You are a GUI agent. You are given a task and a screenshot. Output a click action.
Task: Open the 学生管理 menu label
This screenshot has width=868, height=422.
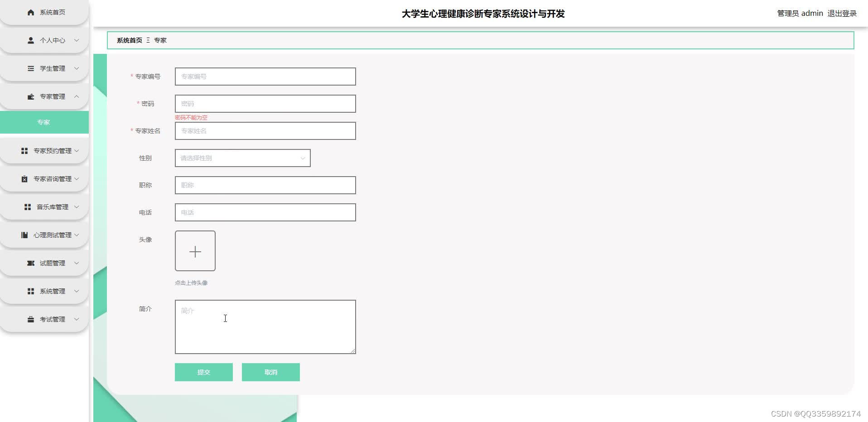53,68
